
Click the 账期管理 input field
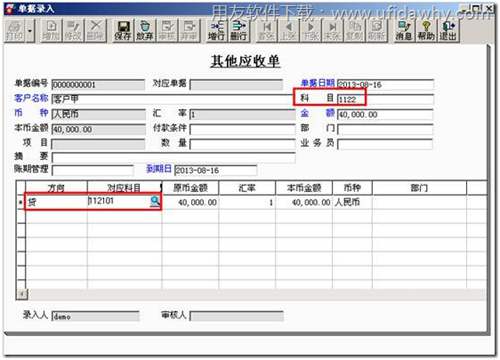pos(93,170)
